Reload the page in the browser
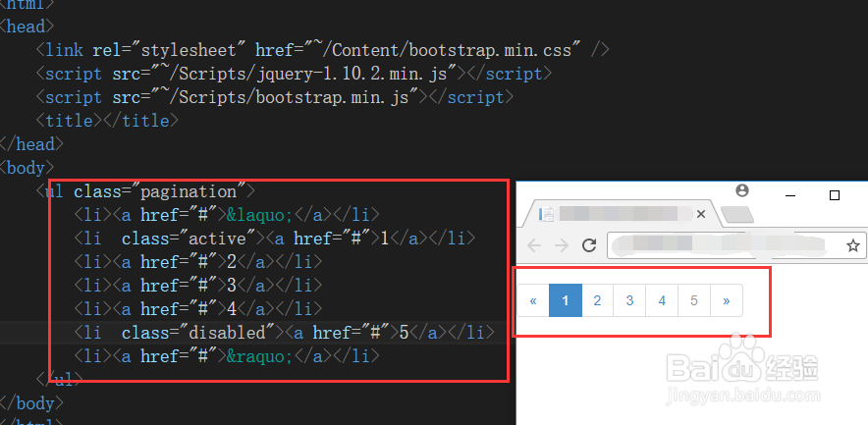Screen dimensions: 868x425 pyautogui.click(x=589, y=245)
